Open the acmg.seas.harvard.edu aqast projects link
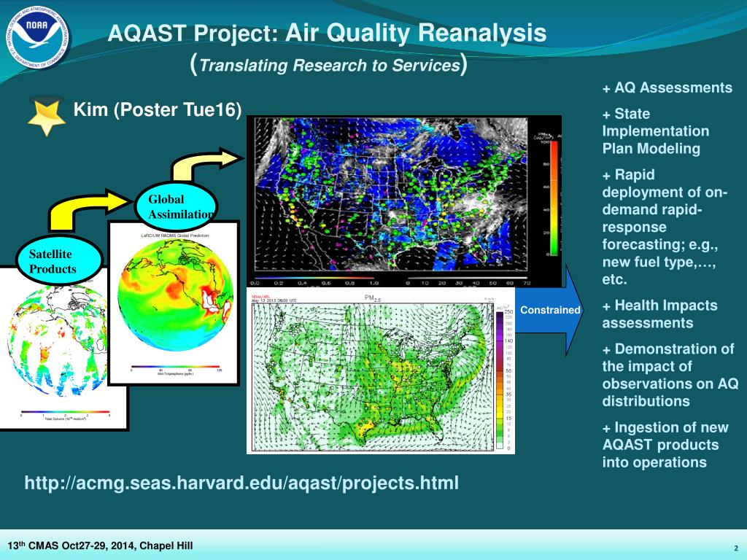 (x=241, y=483)
